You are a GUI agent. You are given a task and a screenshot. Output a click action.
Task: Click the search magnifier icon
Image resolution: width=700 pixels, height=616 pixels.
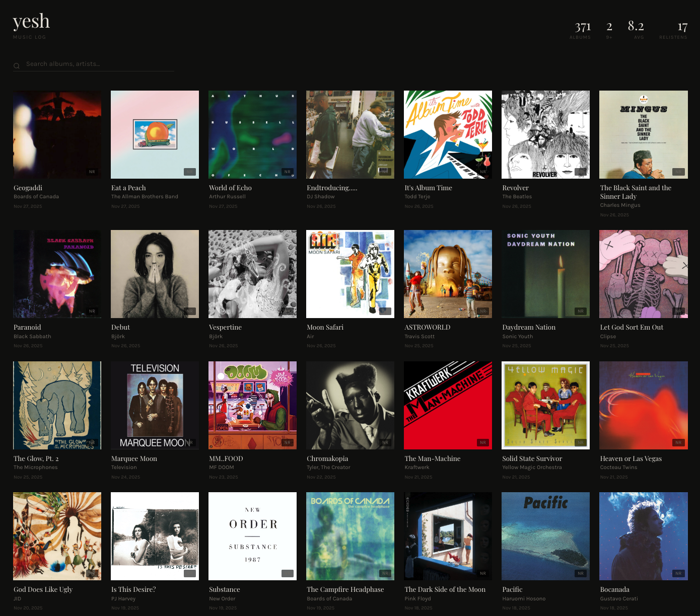pos(17,65)
